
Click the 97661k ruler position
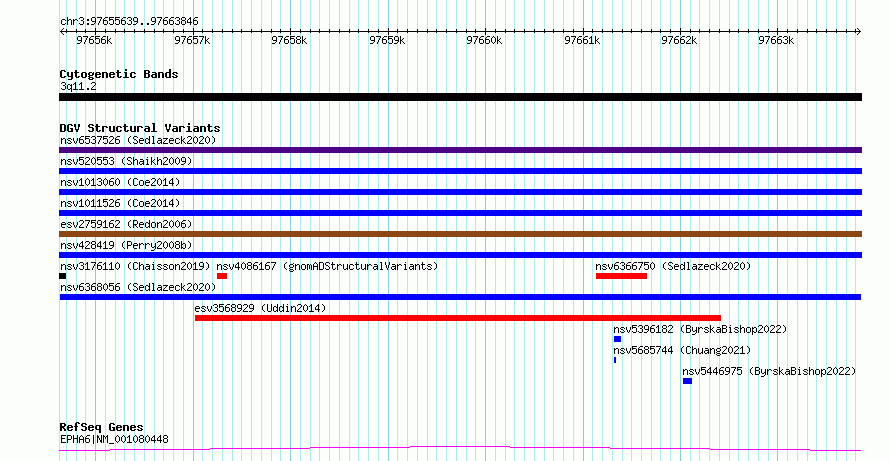(582, 40)
